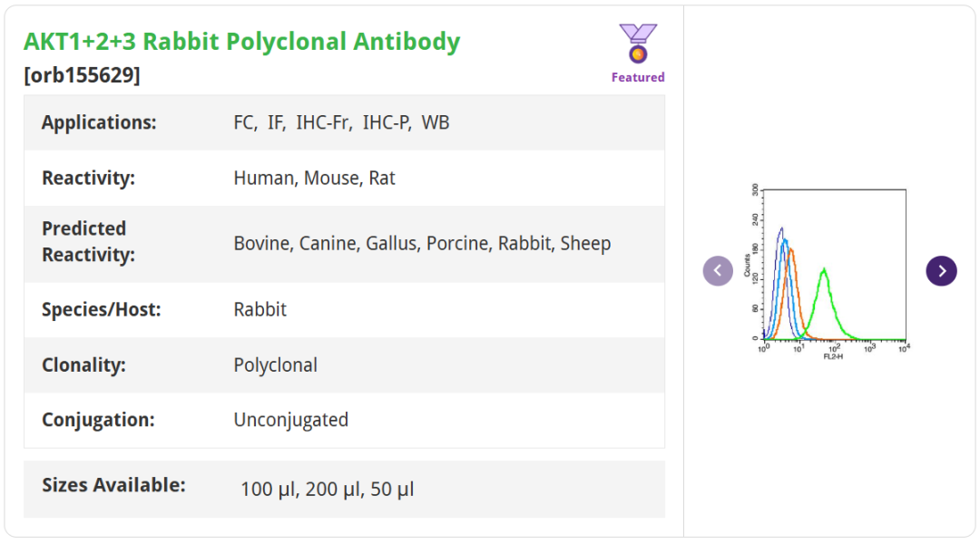The width and height of the screenshot is (980, 544).
Task: Click the Sizes Available label
Action: point(113,485)
